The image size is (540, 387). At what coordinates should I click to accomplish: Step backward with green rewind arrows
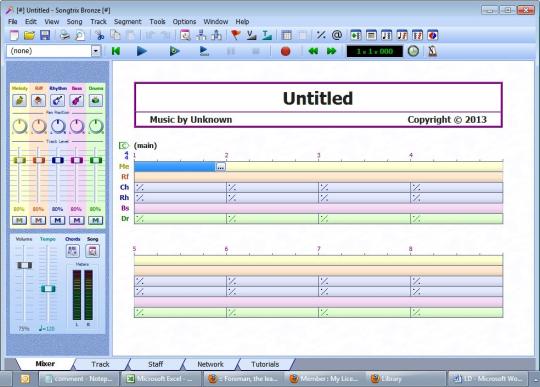coord(313,51)
